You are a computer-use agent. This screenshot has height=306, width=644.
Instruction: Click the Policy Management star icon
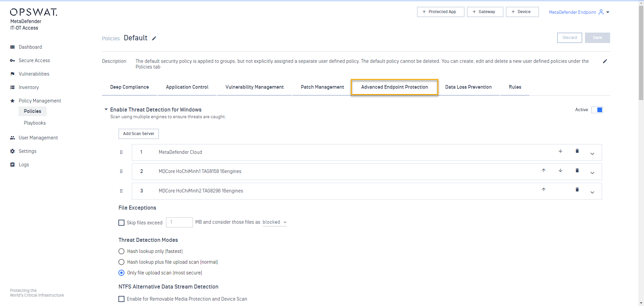[12, 101]
